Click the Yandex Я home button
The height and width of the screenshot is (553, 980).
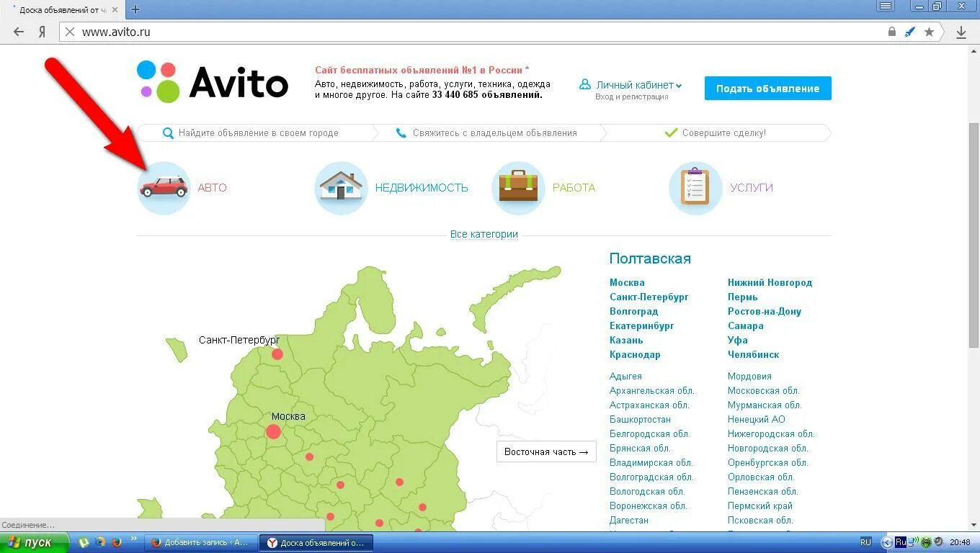tap(43, 32)
